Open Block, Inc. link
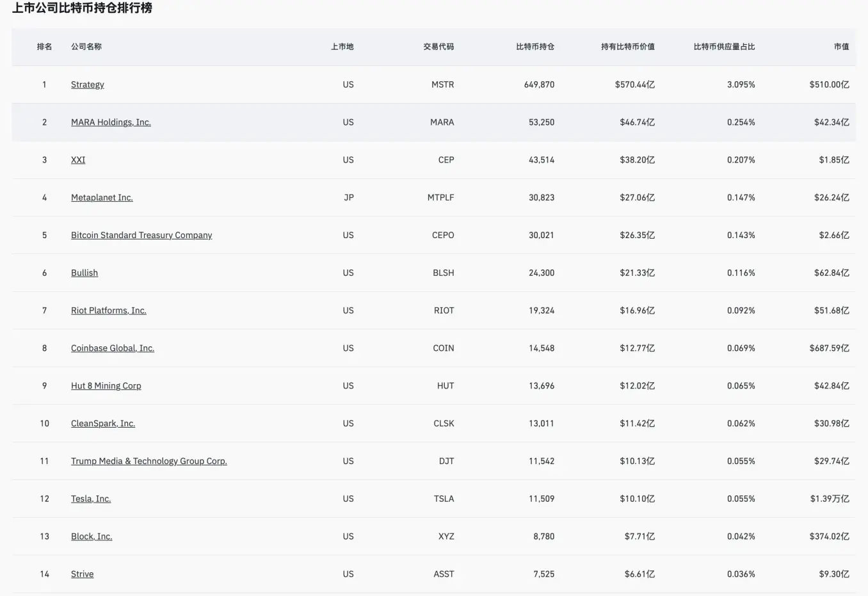Image resolution: width=868 pixels, height=596 pixels. tap(92, 536)
